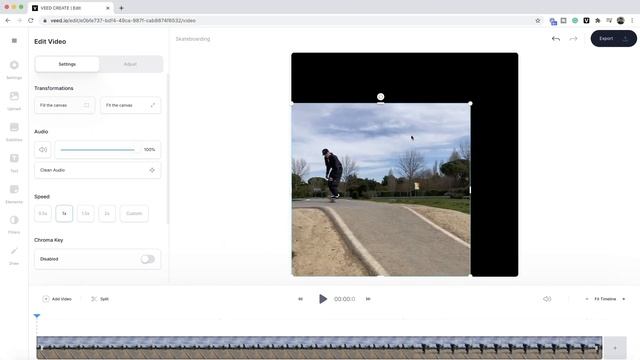Open the browser extensions puzzle icon

(598, 20)
